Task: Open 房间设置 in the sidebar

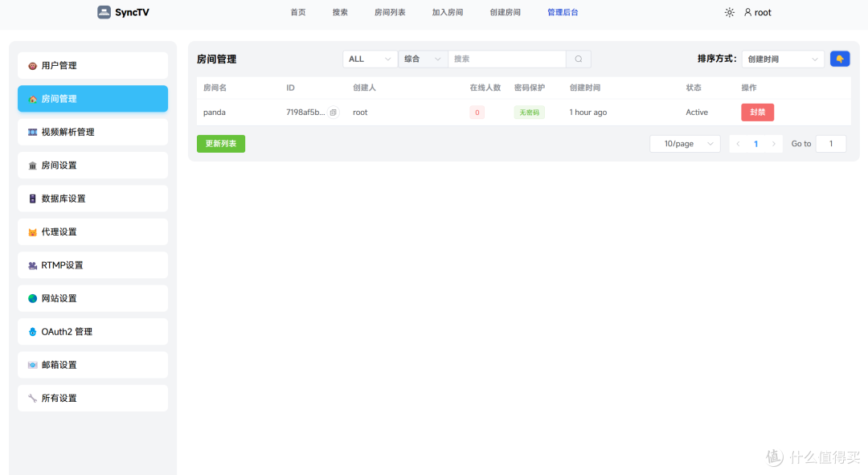Action: (x=93, y=165)
